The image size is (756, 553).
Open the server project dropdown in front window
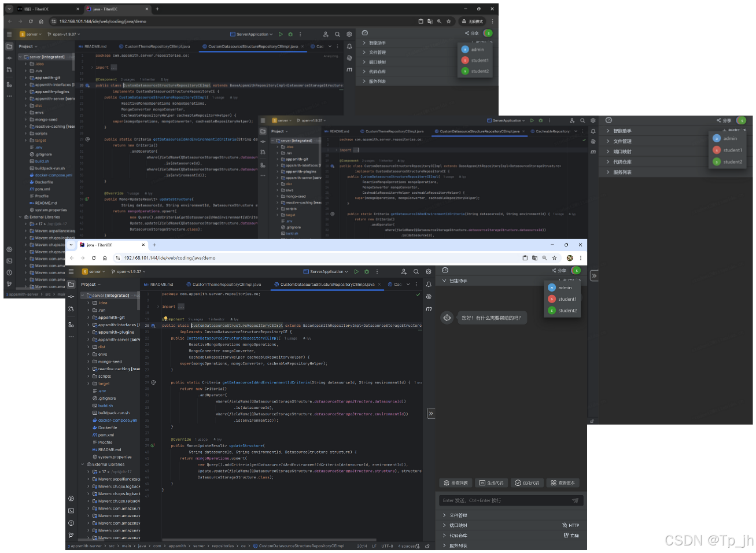coord(93,271)
